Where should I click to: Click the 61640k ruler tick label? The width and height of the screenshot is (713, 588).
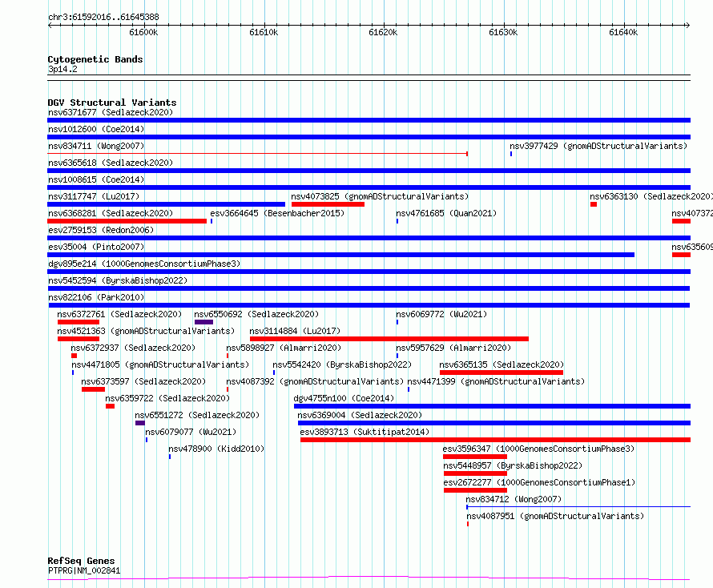pyautogui.click(x=623, y=32)
